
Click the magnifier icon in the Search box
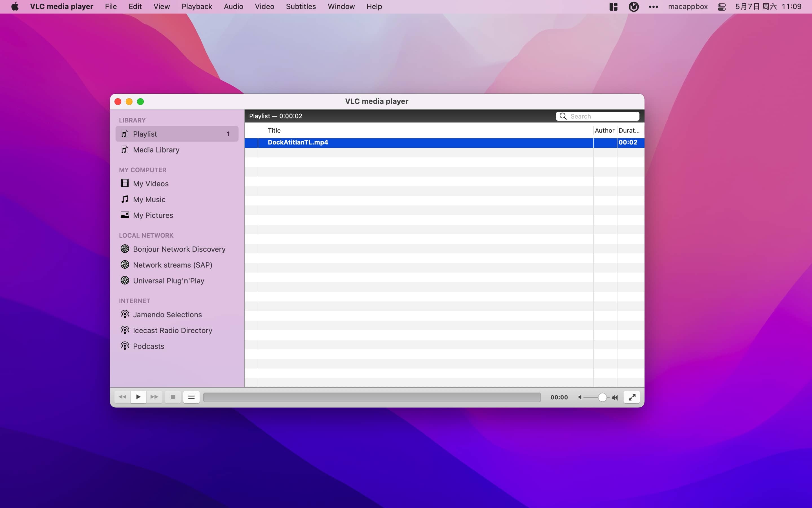point(563,116)
